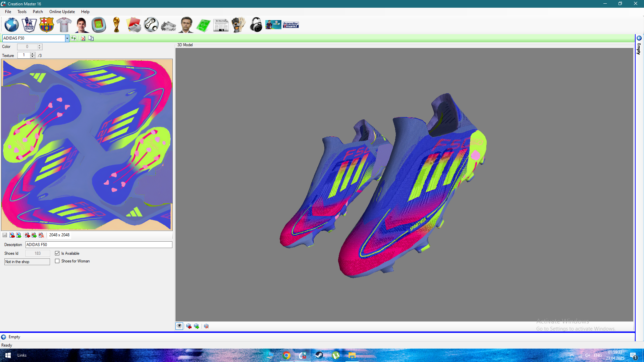644x362 pixels.
Task: Uncheck the Is Available checkbox
Action: click(x=57, y=253)
